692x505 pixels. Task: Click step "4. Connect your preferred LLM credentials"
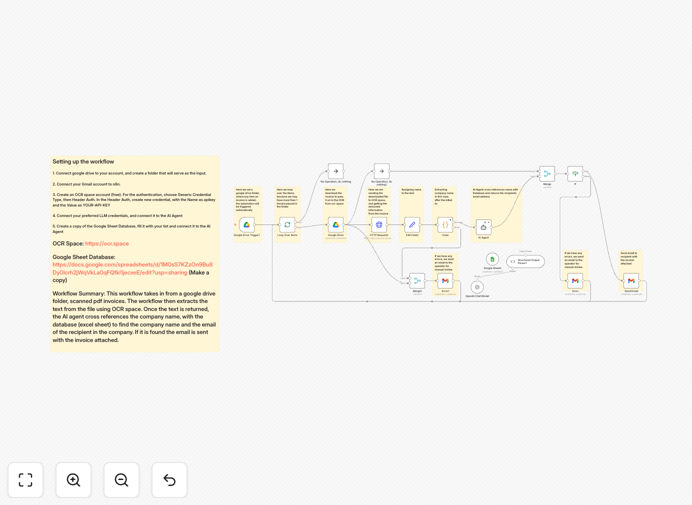117,216
